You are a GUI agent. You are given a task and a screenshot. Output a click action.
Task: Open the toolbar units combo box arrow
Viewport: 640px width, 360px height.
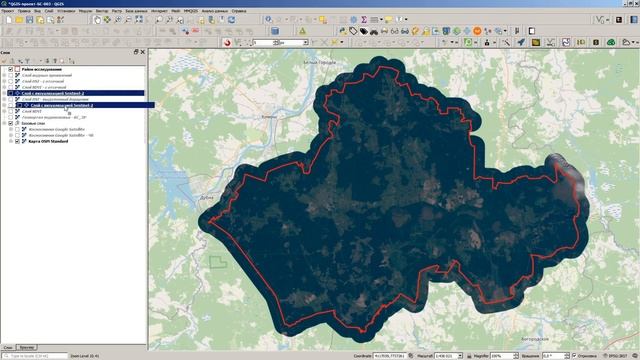pyautogui.click(x=305, y=42)
